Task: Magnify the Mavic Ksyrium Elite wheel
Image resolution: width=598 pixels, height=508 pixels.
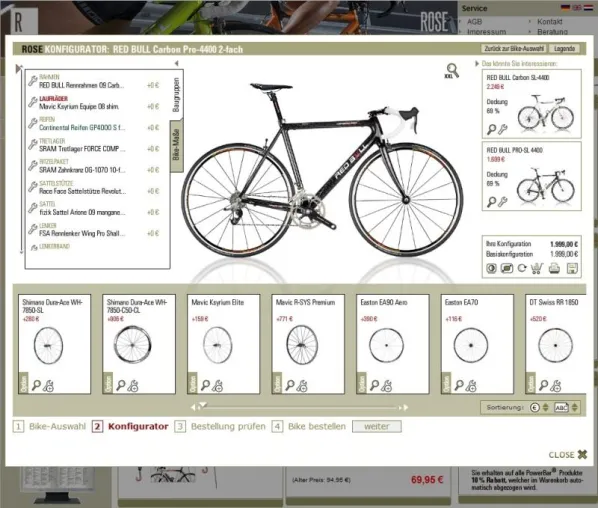Action: [206, 386]
